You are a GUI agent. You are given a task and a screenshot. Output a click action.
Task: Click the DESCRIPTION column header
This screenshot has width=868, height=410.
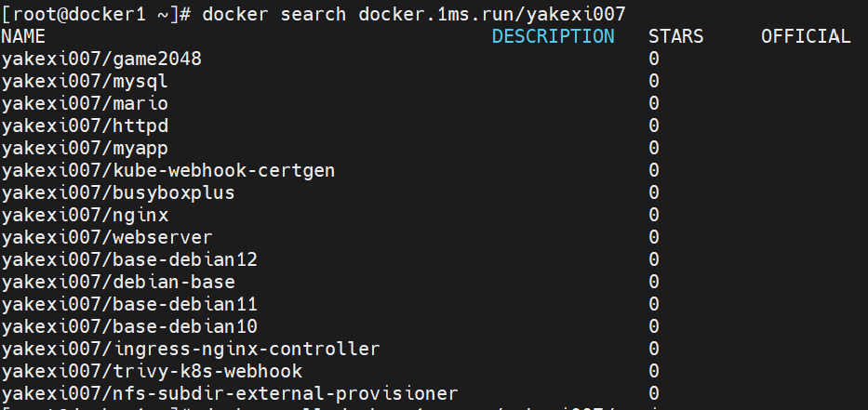553,36
